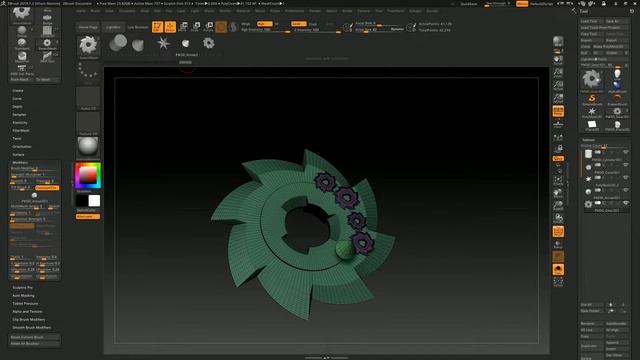Click the Actual size icon on right shelf

click(x=558, y=86)
